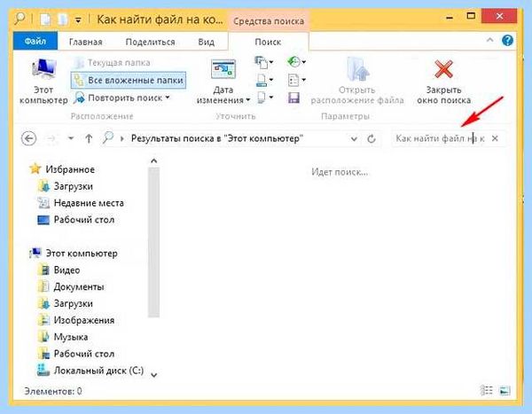Expand the address bar history dropdown
This screenshot has width=532, height=414.
pos(354,139)
